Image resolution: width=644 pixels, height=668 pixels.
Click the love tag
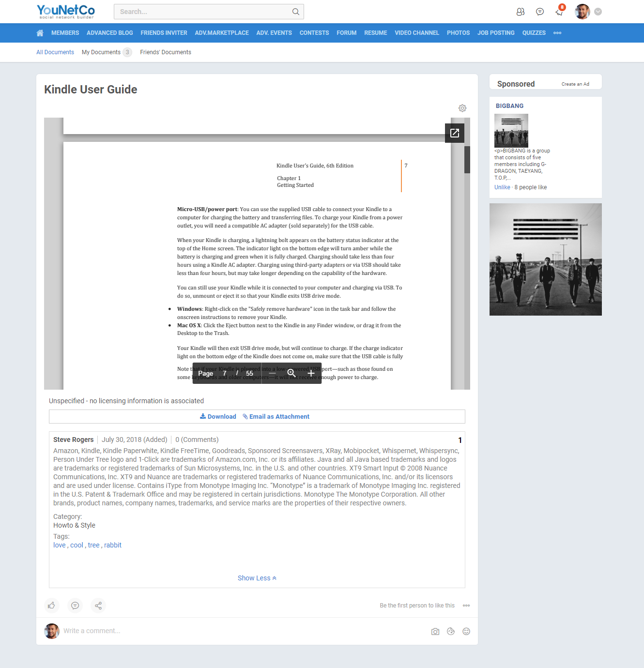point(60,545)
